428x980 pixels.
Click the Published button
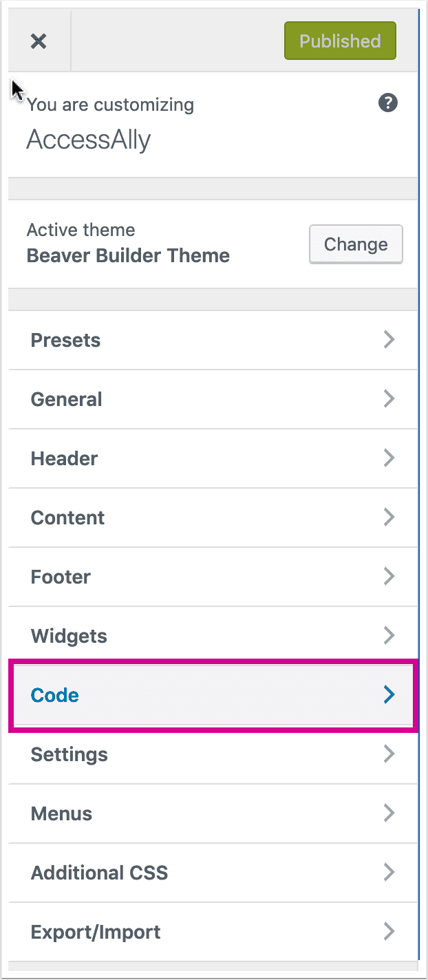[x=340, y=41]
